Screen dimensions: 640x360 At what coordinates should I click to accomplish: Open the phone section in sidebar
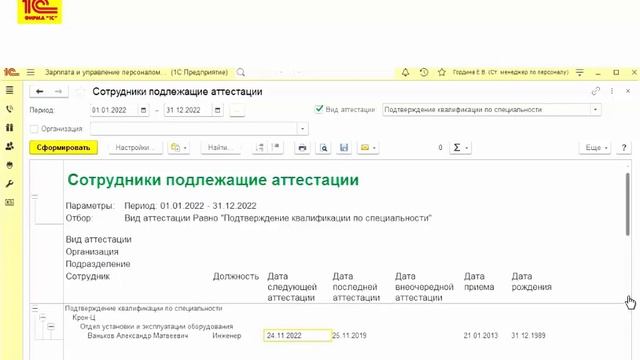pos(9,109)
